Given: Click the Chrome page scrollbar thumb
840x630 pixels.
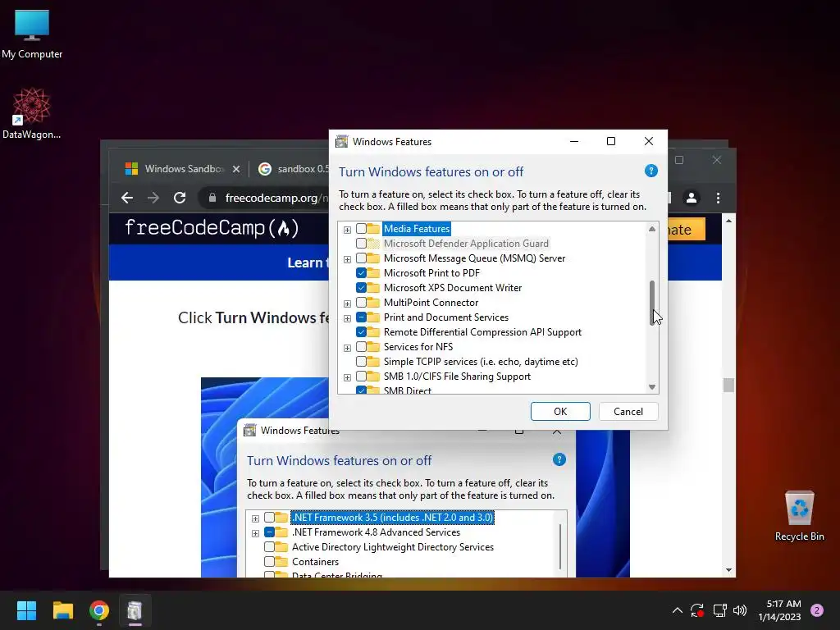Looking at the screenshot, I should pos(728,386).
